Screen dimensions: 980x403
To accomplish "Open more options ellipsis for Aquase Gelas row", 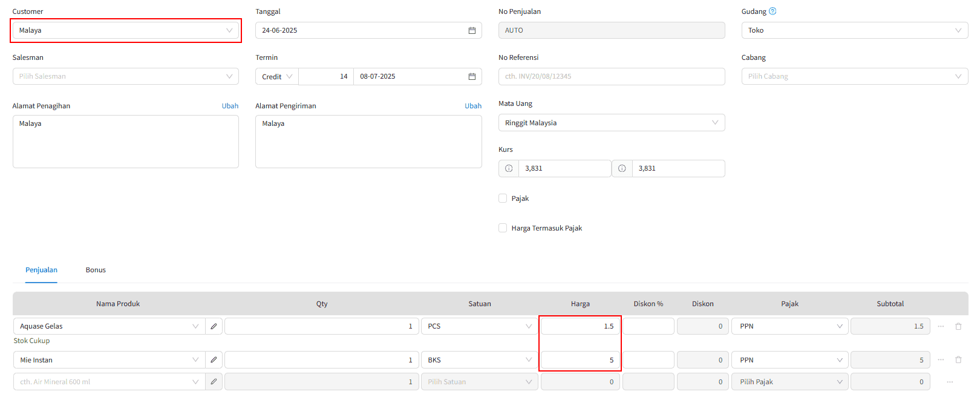I will click(x=941, y=326).
